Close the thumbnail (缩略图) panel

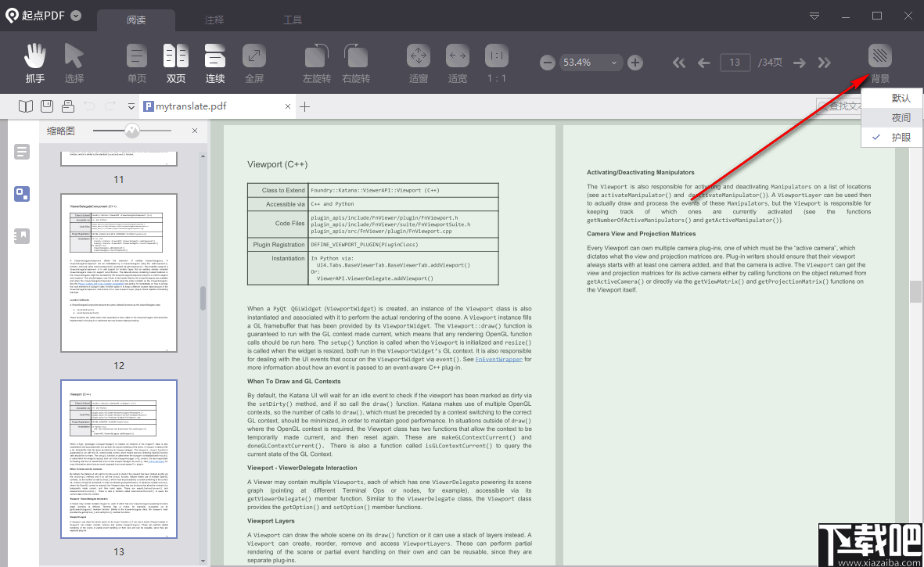pyautogui.click(x=195, y=131)
